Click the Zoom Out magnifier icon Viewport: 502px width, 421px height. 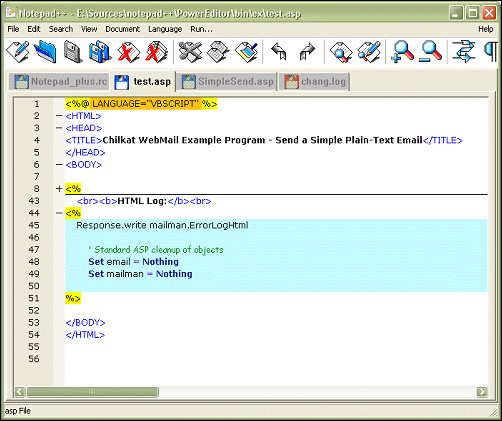coord(431,52)
